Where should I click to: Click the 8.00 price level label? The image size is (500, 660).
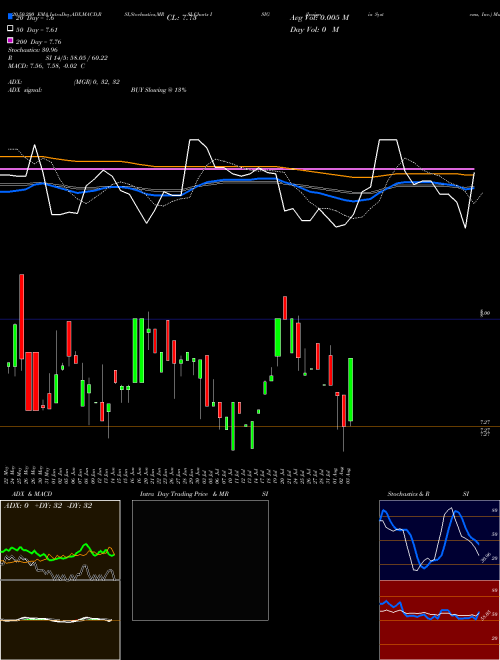(x=485, y=313)
